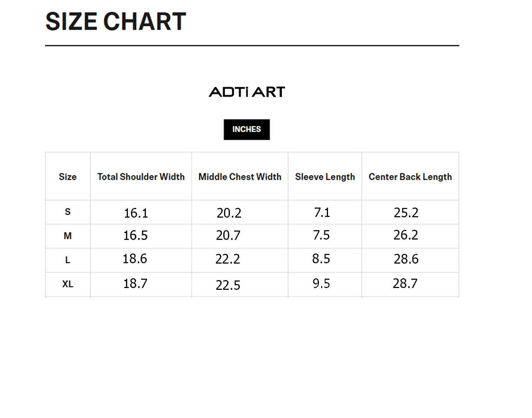Click center back length value 26.2
Viewport: 532px width, 418px height.
[406, 235]
